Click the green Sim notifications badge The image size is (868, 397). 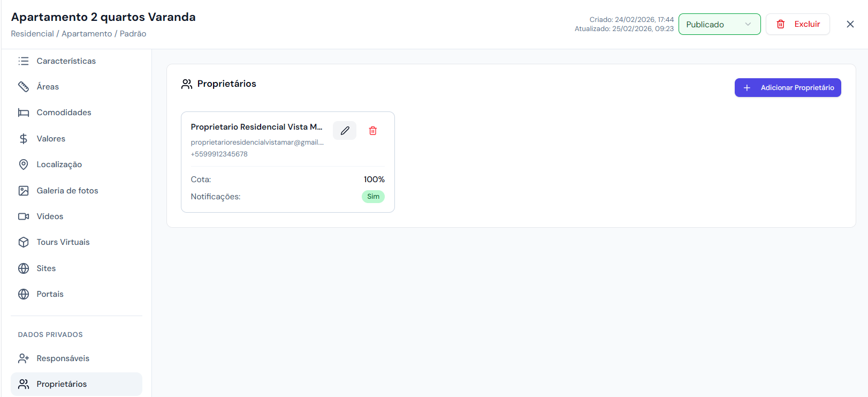[x=373, y=197]
